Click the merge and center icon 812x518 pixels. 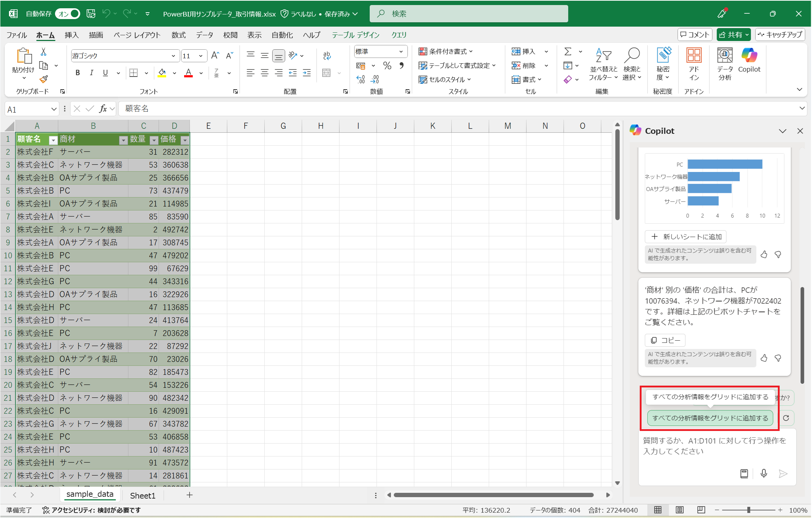coord(326,73)
